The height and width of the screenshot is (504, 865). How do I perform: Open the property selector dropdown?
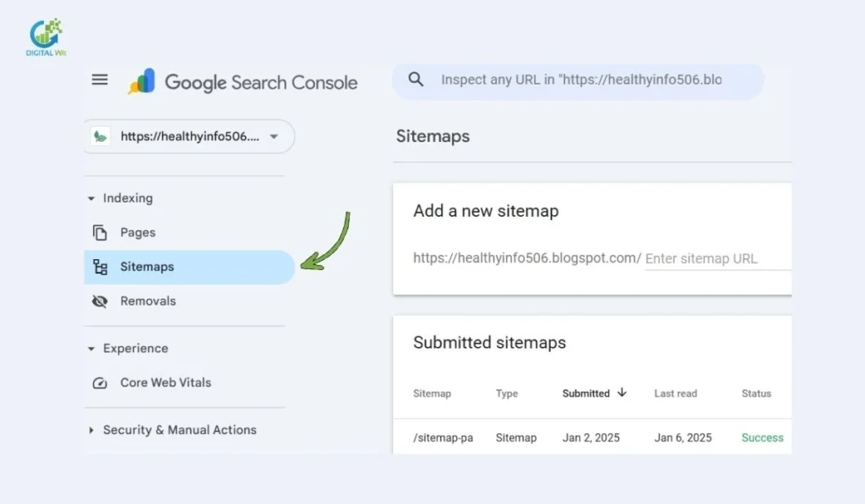273,136
